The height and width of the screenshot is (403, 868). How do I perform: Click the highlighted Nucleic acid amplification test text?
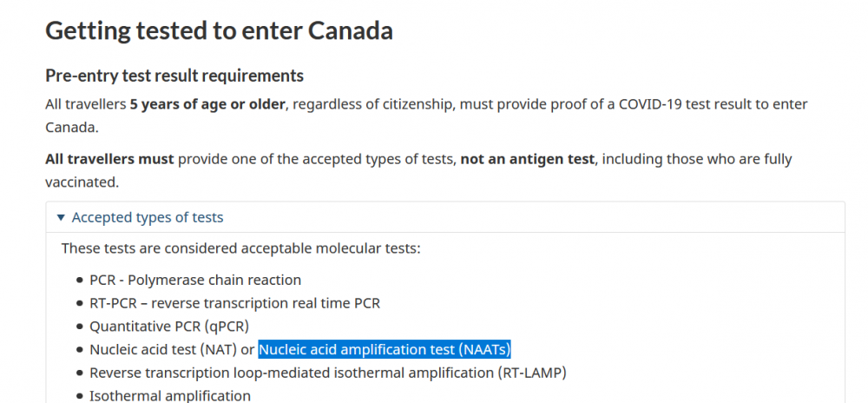click(385, 350)
